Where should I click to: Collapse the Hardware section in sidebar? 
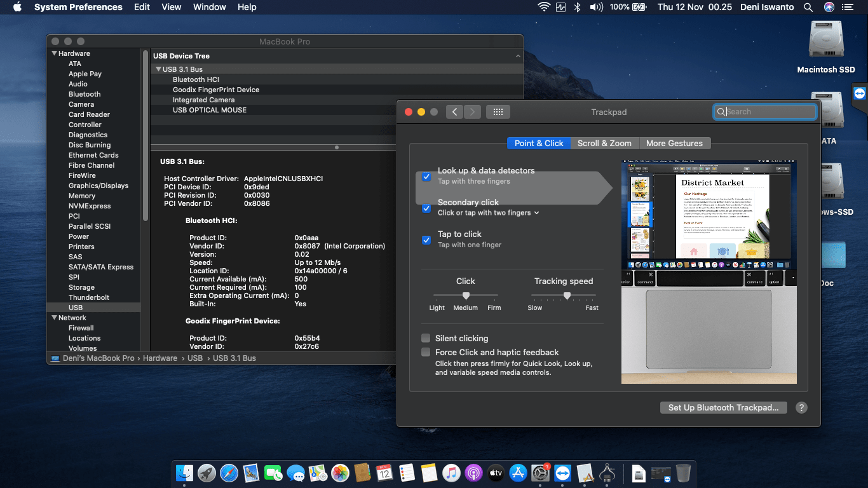click(x=54, y=53)
